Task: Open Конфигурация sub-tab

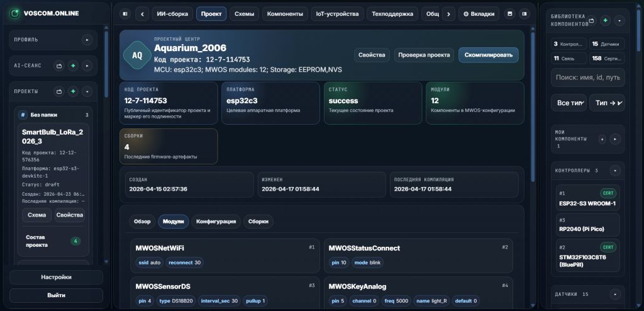Action: (x=216, y=222)
